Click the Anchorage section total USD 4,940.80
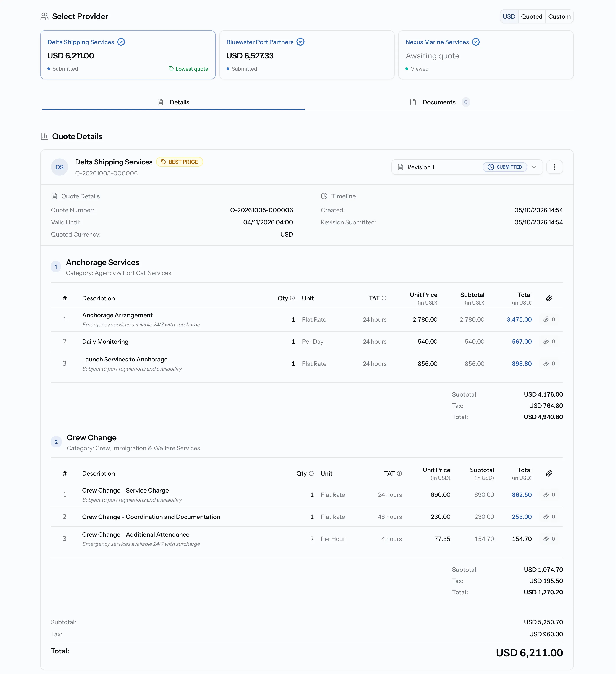Viewport: 616px width, 674px height. [x=543, y=417]
